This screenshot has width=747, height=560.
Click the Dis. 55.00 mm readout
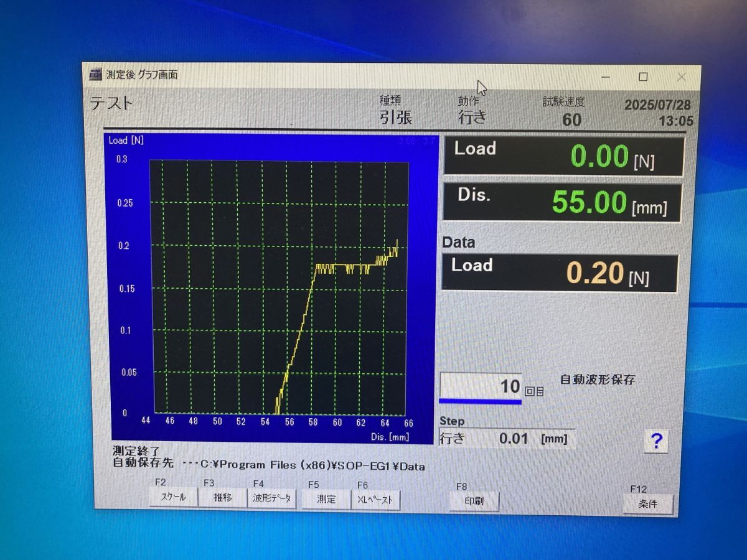[561, 202]
